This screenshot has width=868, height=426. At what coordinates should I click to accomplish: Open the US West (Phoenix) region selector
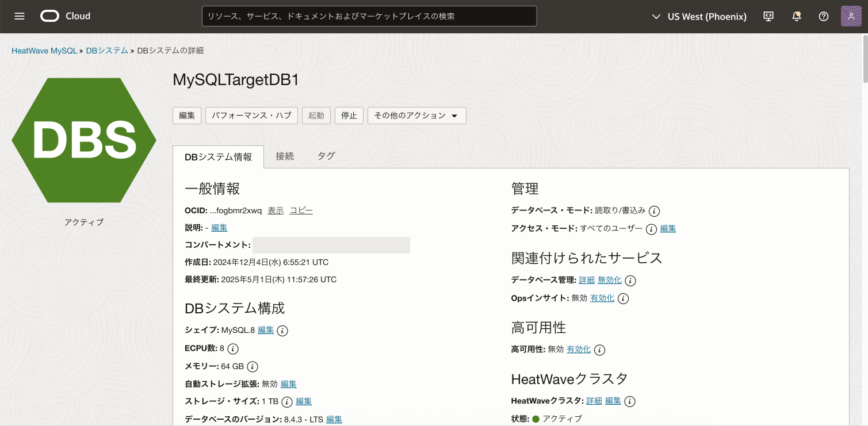pos(699,17)
